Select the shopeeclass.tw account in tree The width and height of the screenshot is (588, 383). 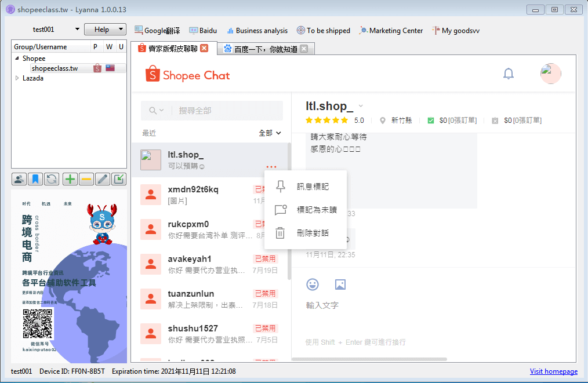click(55, 68)
